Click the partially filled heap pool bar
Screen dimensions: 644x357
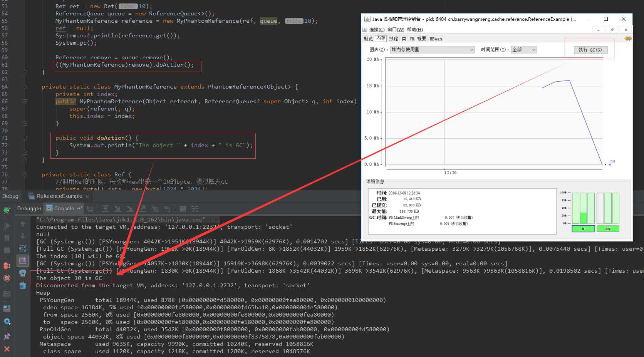click(x=583, y=208)
